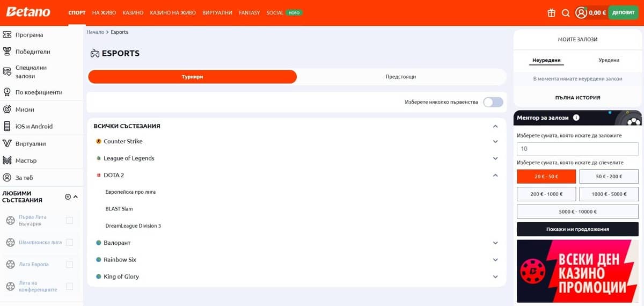Viewport: 644px width, 306px height.
Task: Select the 5000 € - 10000 € winnings option
Action: click(x=577, y=212)
